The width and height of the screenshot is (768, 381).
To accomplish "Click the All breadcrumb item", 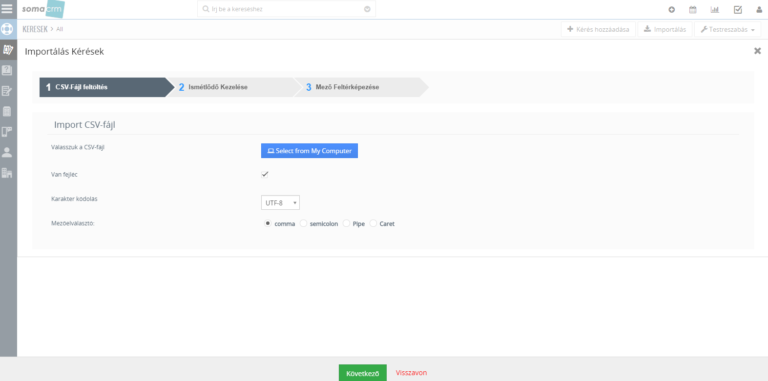I will [x=60, y=29].
